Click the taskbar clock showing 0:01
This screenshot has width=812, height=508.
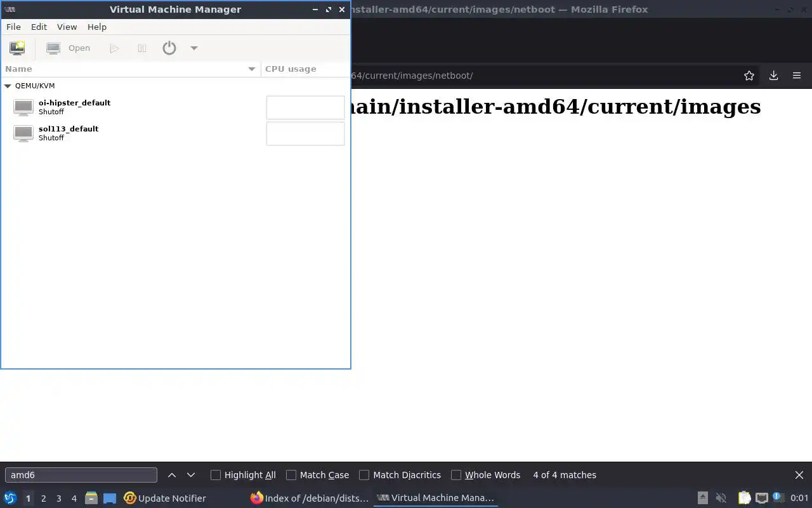tap(799, 498)
